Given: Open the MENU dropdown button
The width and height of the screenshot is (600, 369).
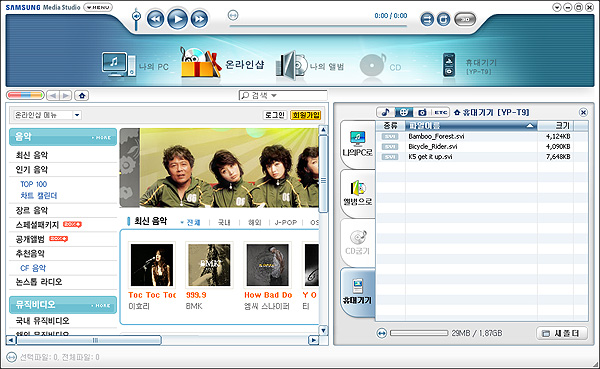Looking at the screenshot, I should click(x=98, y=7).
